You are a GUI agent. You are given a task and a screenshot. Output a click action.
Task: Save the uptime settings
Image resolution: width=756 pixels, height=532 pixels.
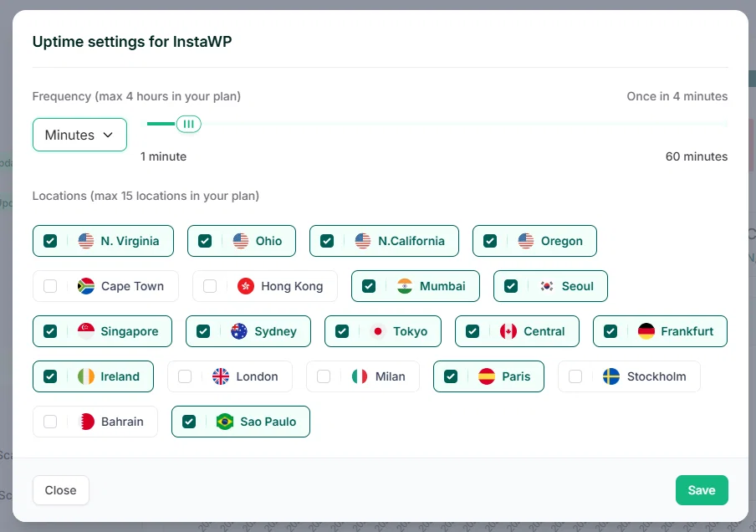(702, 490)
